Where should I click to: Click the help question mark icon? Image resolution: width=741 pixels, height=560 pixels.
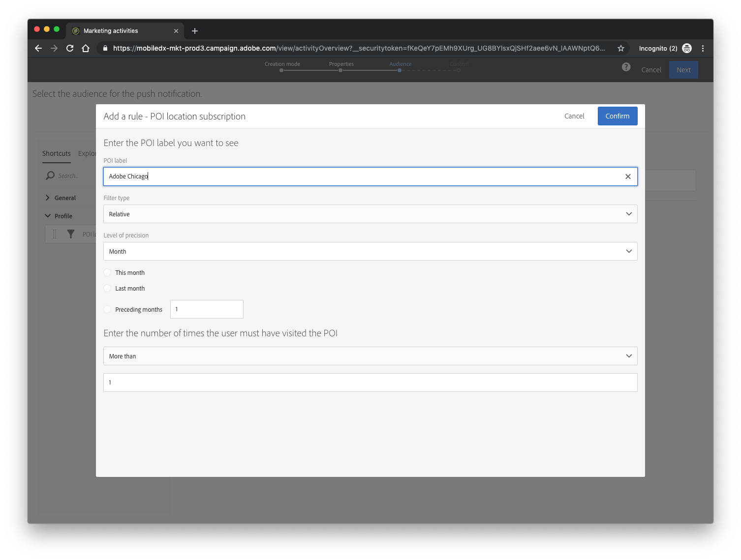[626, 67]
